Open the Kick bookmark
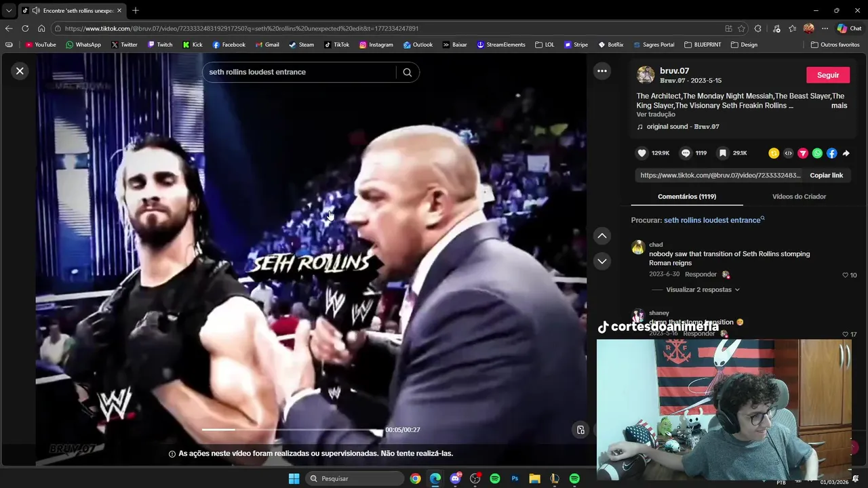868x488 pixels. 193,45
